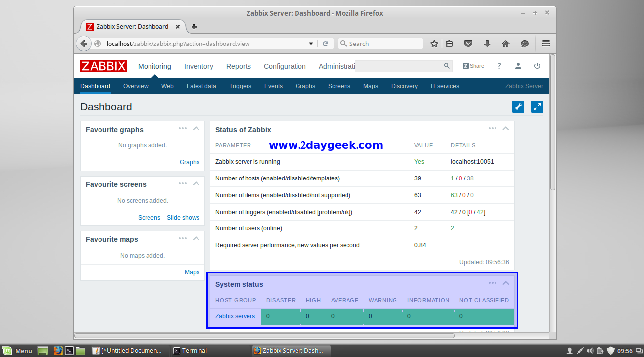Open the Zabbix user profile icon

pos(518,66)
